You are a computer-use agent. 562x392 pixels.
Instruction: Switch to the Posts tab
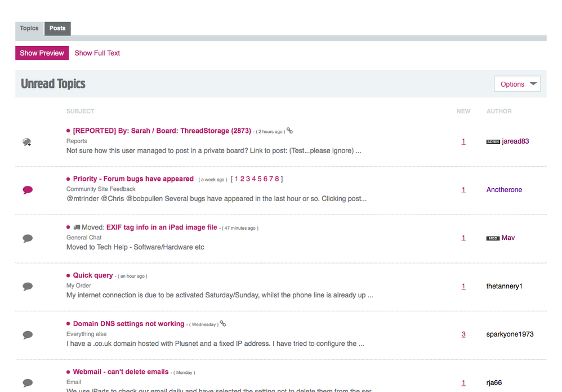point(57,28)
